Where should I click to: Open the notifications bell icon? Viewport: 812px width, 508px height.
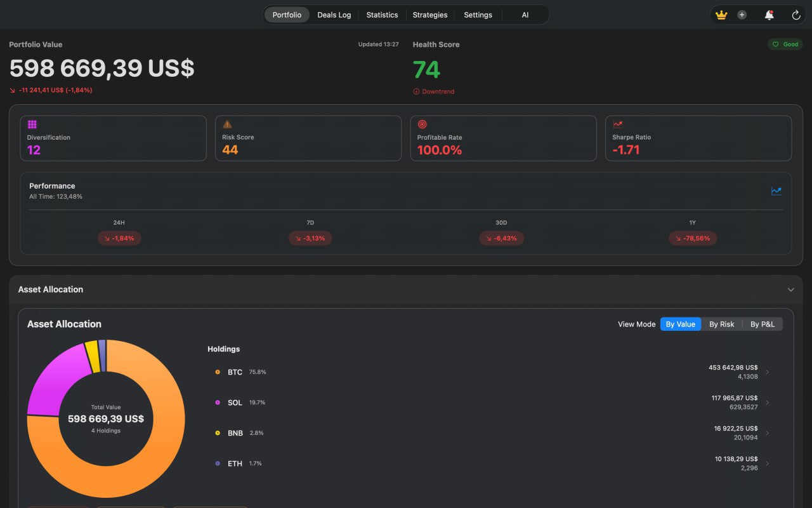click(769, 15)
